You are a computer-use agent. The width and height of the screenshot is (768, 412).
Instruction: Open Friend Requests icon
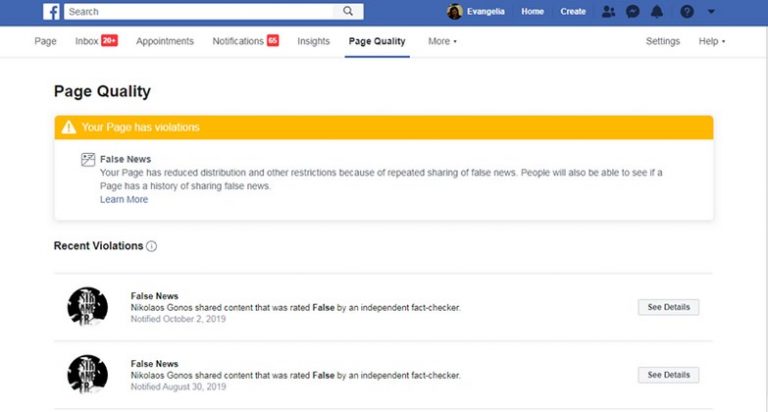tap(609, 12)
